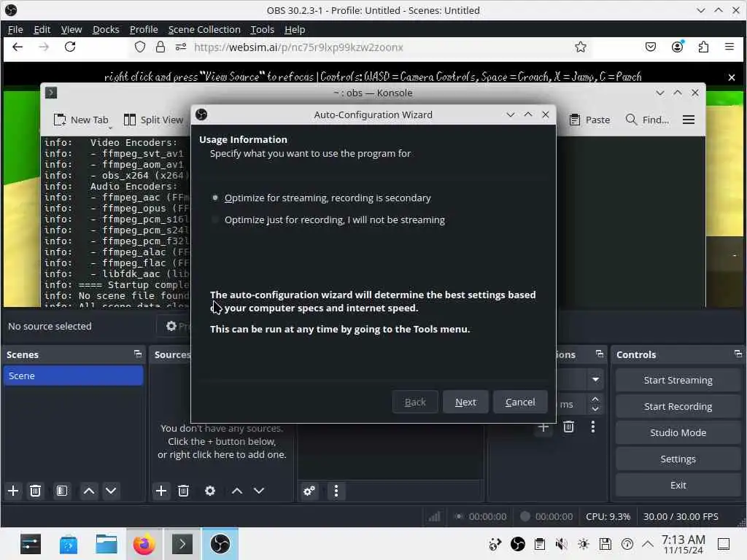Open source properties gear icon
This screenshot has height=560, width=747.
click(210, 491)
